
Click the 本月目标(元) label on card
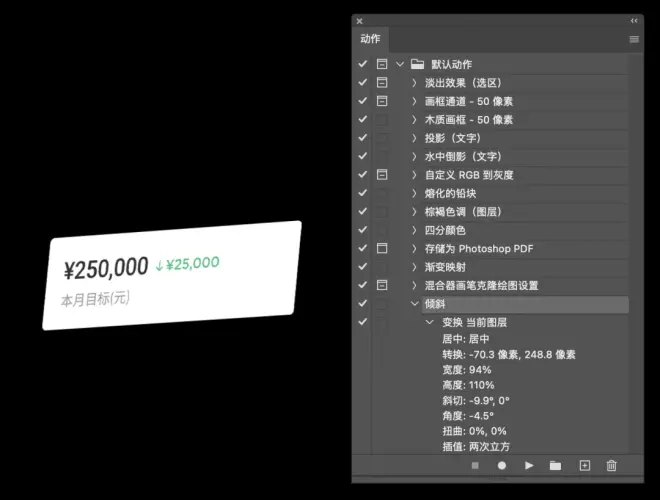point(95,299)
